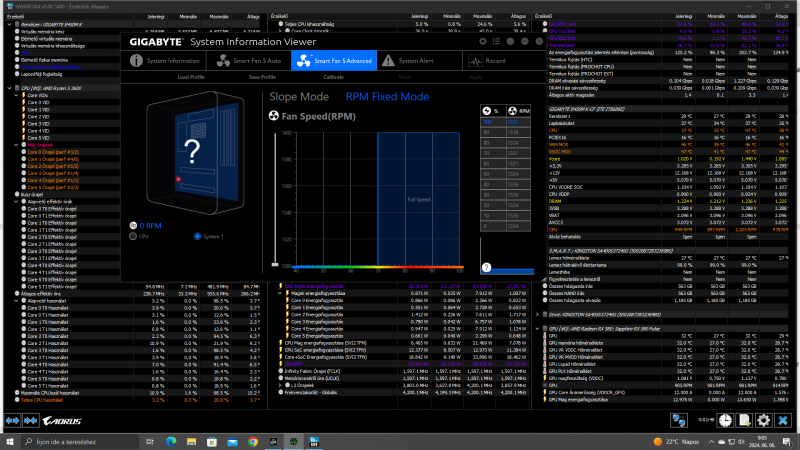Switch to Slope Mode

click(x=299, y=96)
